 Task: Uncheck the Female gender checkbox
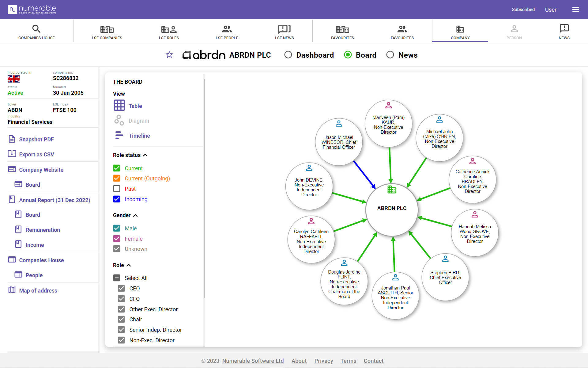click(x=117, y=239)
